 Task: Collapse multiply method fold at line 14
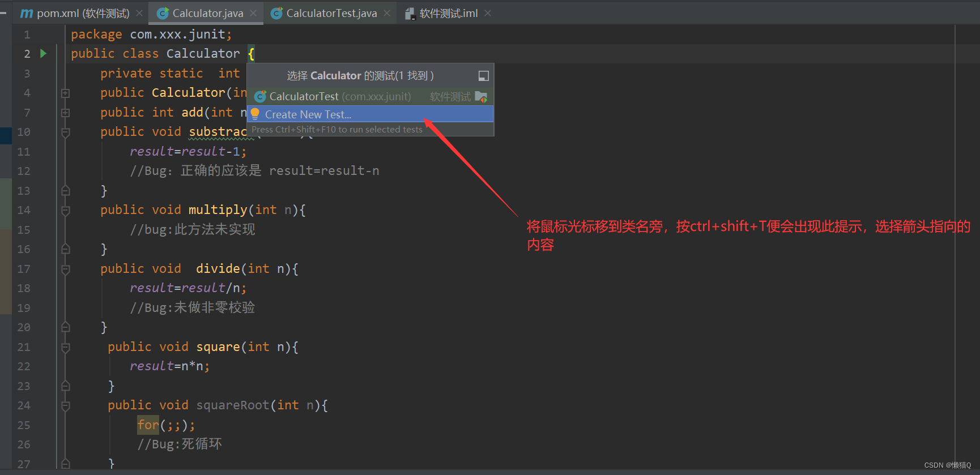[66, 211]
